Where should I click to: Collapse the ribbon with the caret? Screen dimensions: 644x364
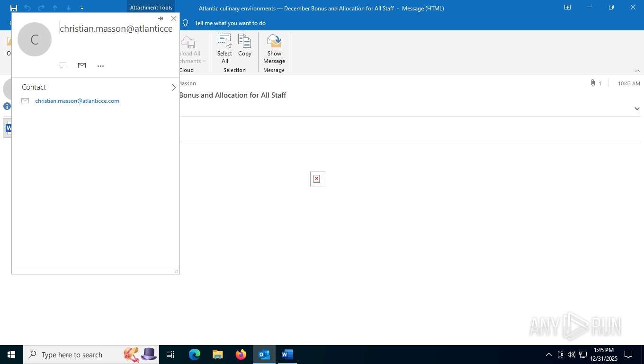pos(637,71)
